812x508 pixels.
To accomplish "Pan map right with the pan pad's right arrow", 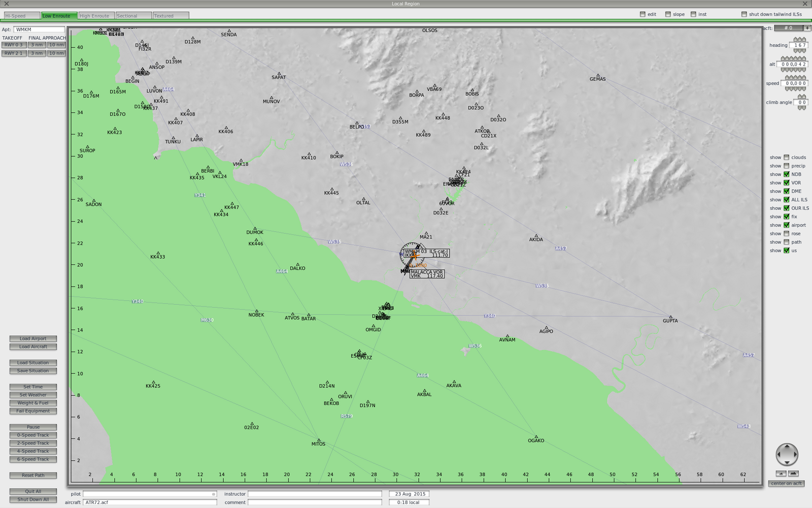I will coord(795,455).
